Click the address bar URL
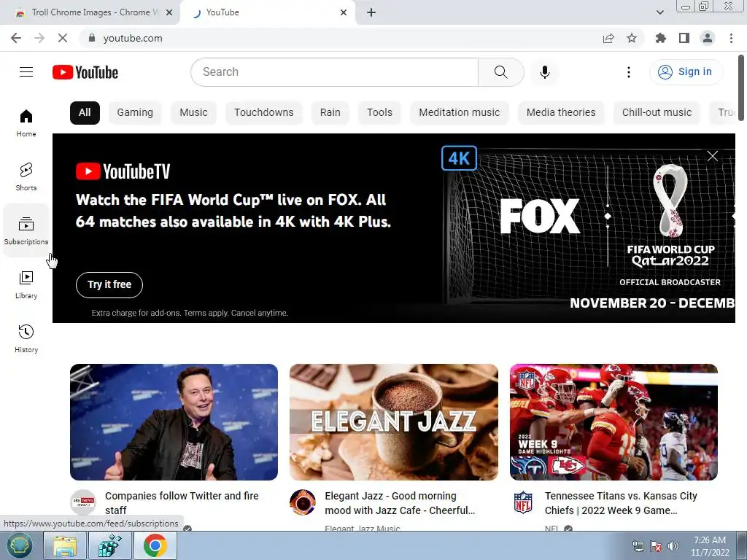The height and width of the screenshot is (560, 747). point(133,38)
